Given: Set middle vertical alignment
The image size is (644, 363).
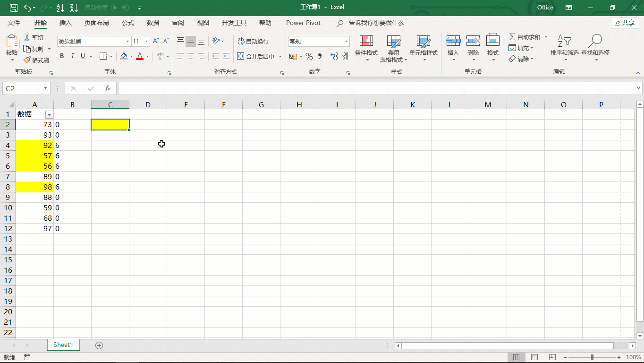Looking at the screenshot, I should (x=191, y=41).
